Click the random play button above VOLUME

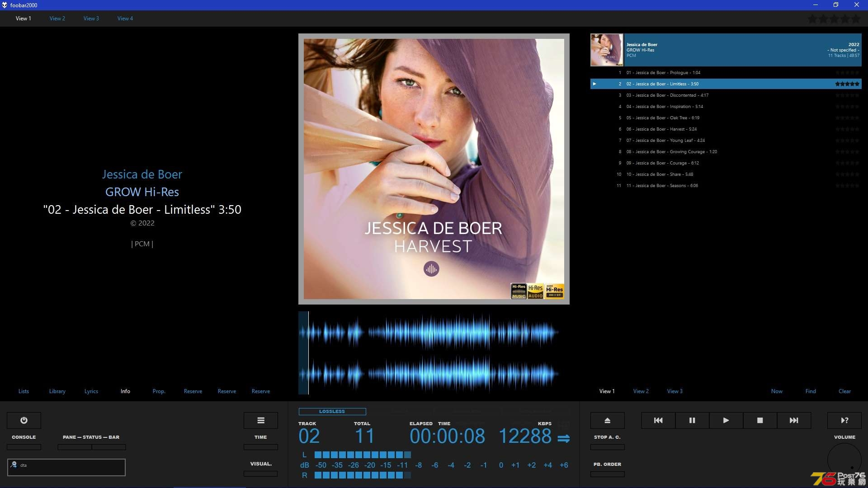844,420
